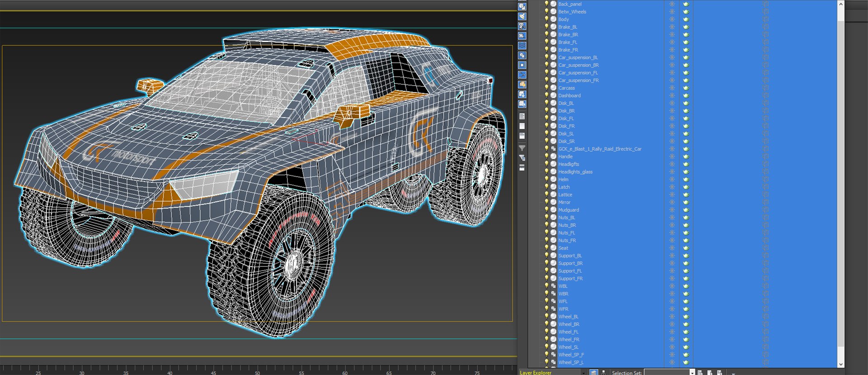Click the scroll-down arrow of the object list
This screenshot has width=868, height=375.
(841, 364)
